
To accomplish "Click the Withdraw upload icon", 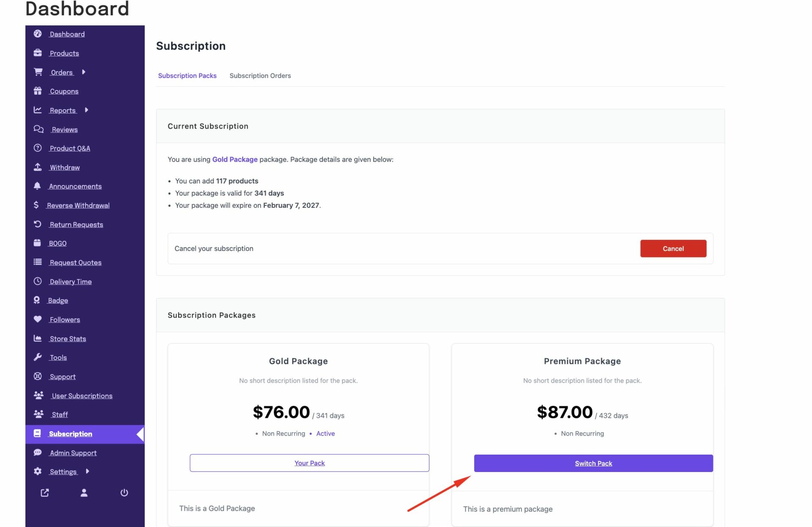I will (38, 167).
